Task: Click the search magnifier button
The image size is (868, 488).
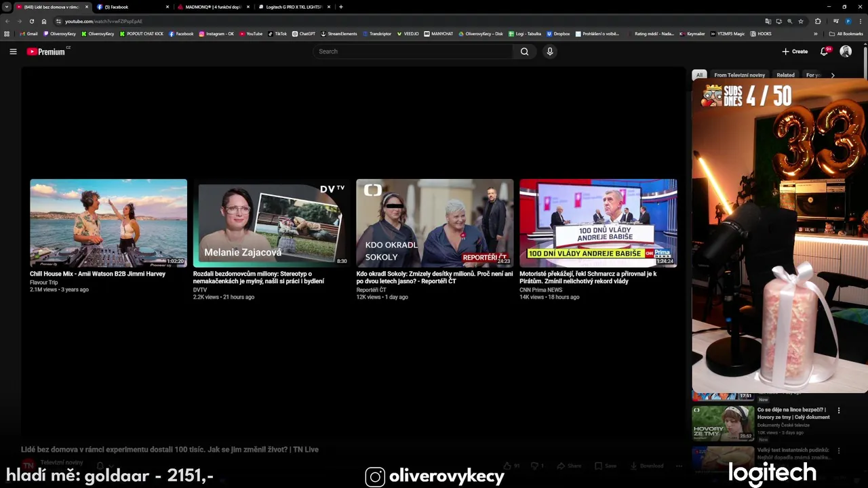Action: coord(524,52)
